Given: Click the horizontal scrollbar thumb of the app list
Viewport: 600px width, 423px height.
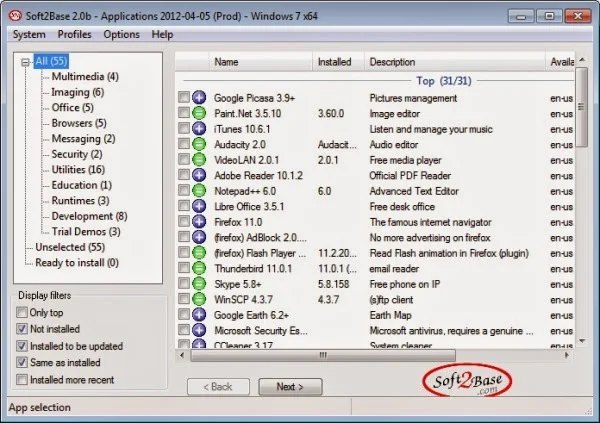Looking at the screenshot, I should pyautogui.click(x=323, y=355).
